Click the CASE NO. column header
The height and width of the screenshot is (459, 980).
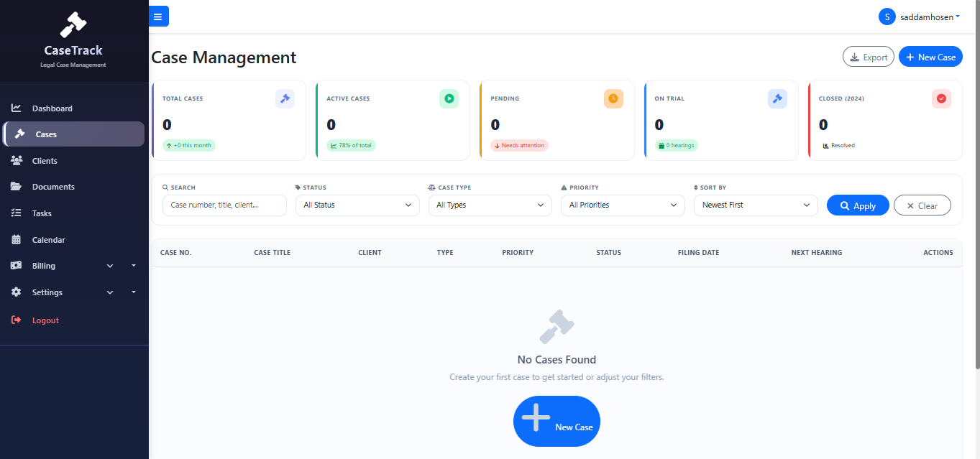175,253
